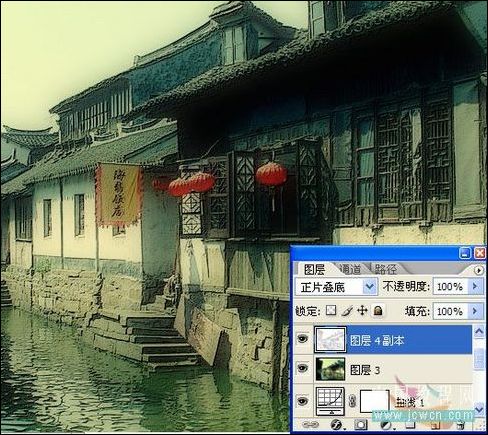Viewport: 488px width, 435px height.
Task: Switch to the 路径 tab
Action: pyautogui.click(x=386, y=269)
